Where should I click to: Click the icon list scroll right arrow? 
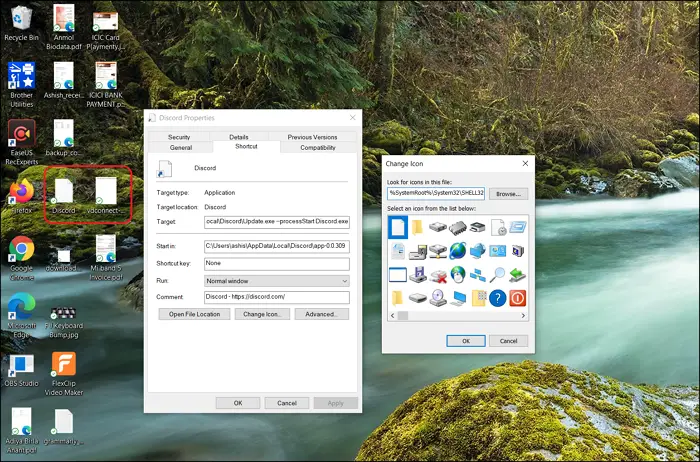pyautogui.click(x=523, y=315)
